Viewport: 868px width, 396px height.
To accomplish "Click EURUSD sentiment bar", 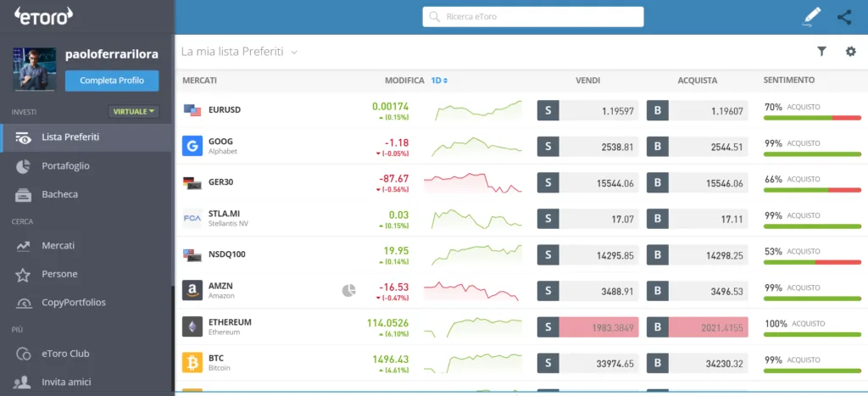I will point(812,118).
